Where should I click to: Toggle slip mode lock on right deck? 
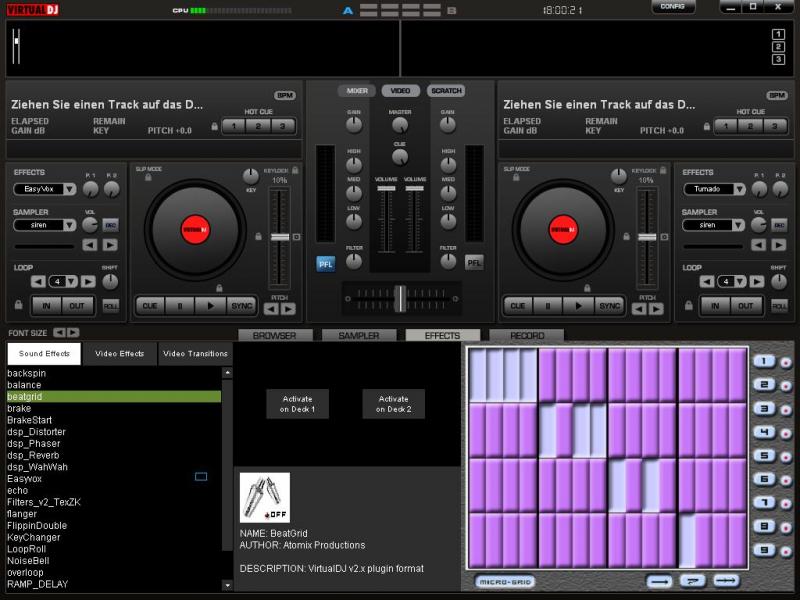pos(517,178)
